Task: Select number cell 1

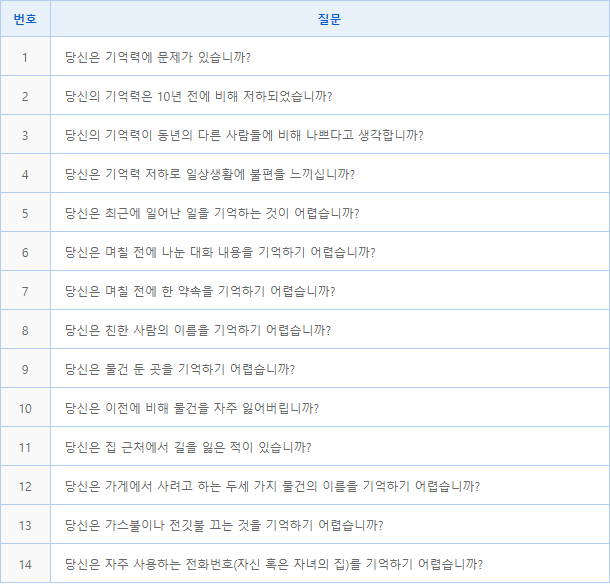Action: click(x=25, y=57)
